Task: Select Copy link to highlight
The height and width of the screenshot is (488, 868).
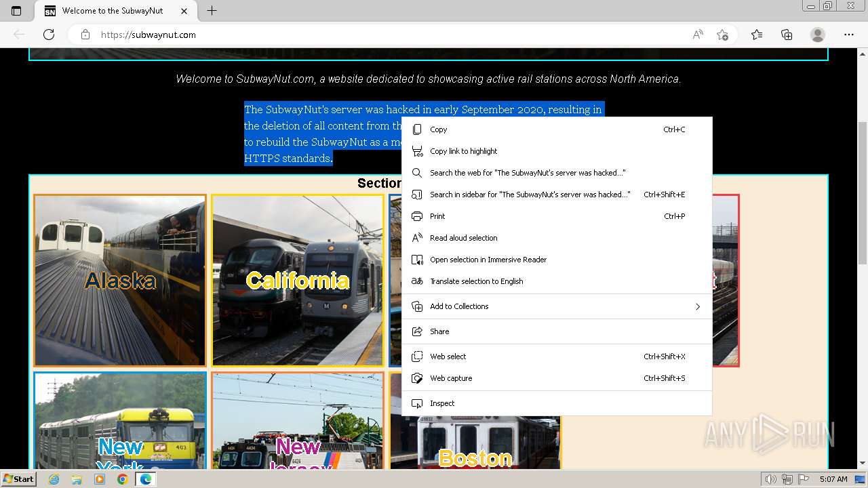Action: click(557, 151)
